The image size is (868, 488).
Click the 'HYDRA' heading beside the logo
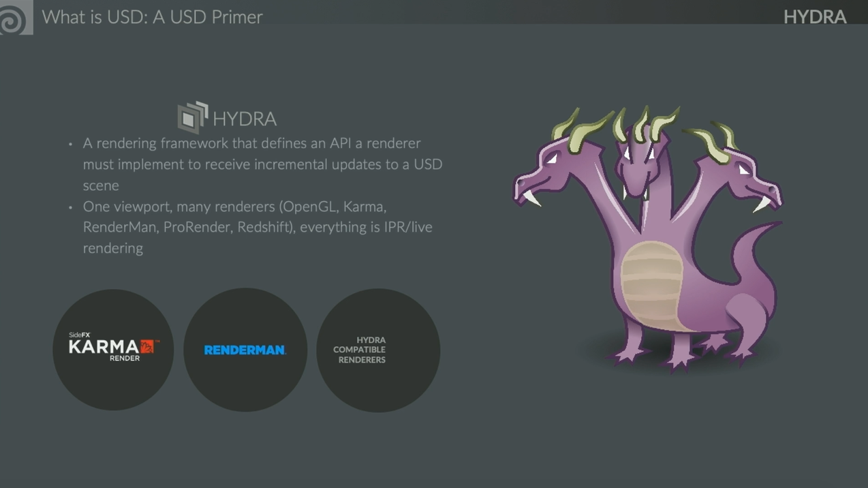coord(245,119)
